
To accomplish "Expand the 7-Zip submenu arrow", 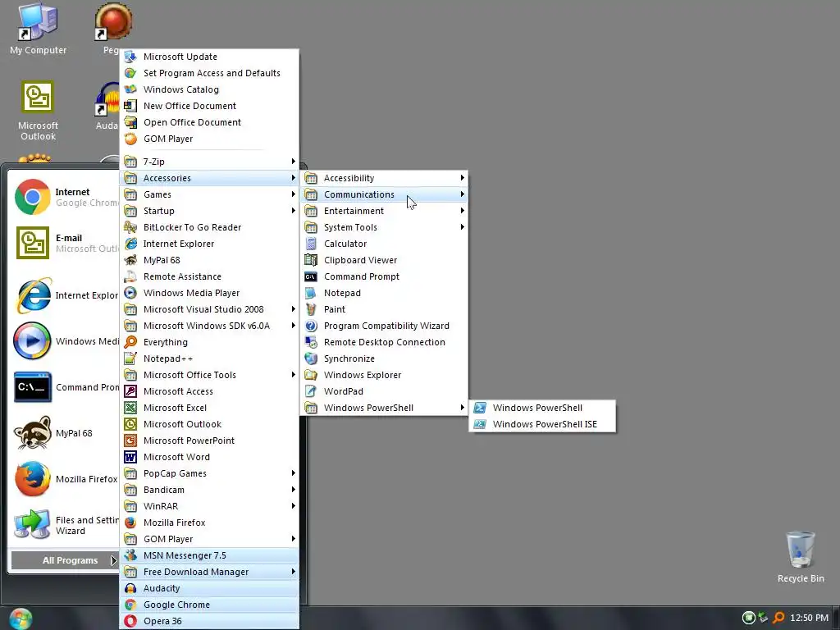I will pos(293,162).
